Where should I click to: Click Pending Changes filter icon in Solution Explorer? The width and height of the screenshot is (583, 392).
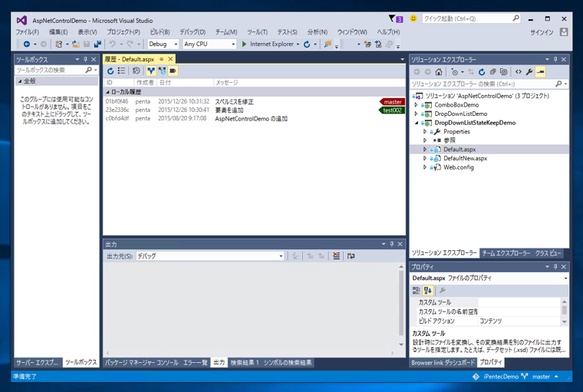pos(455,72)
